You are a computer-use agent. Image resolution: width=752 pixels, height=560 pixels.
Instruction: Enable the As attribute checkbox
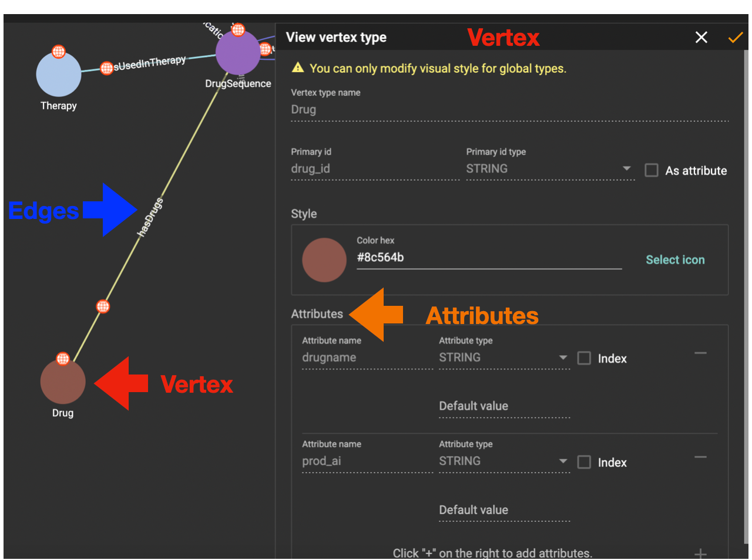click(x=651, y=170)
